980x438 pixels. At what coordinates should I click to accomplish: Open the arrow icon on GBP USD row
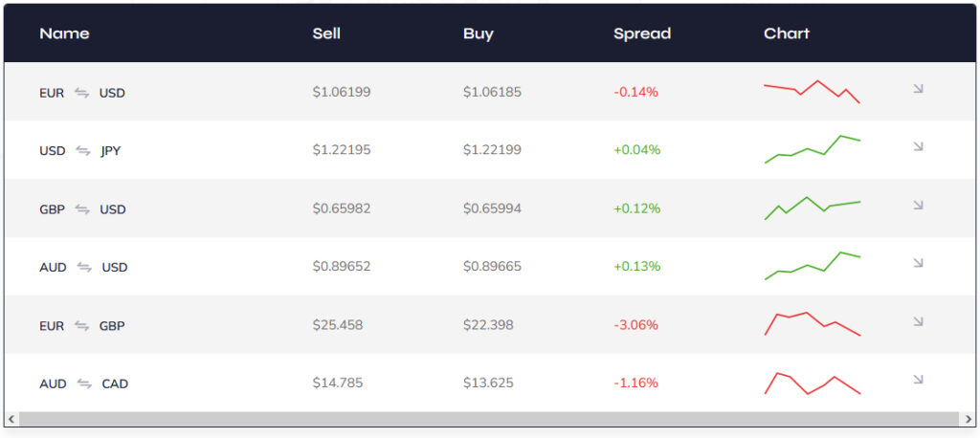click(918, 206)
